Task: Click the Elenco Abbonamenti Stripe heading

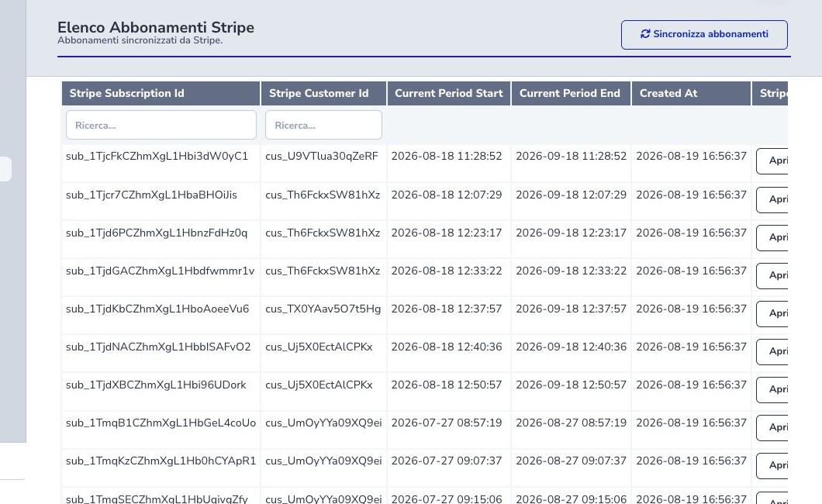Action: [x=156, y=27]
